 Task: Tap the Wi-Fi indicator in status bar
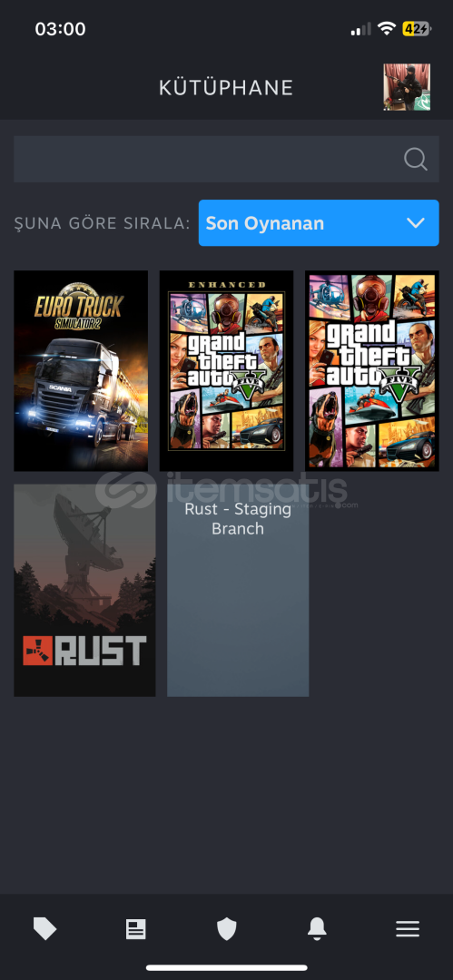tap(387, 29)
